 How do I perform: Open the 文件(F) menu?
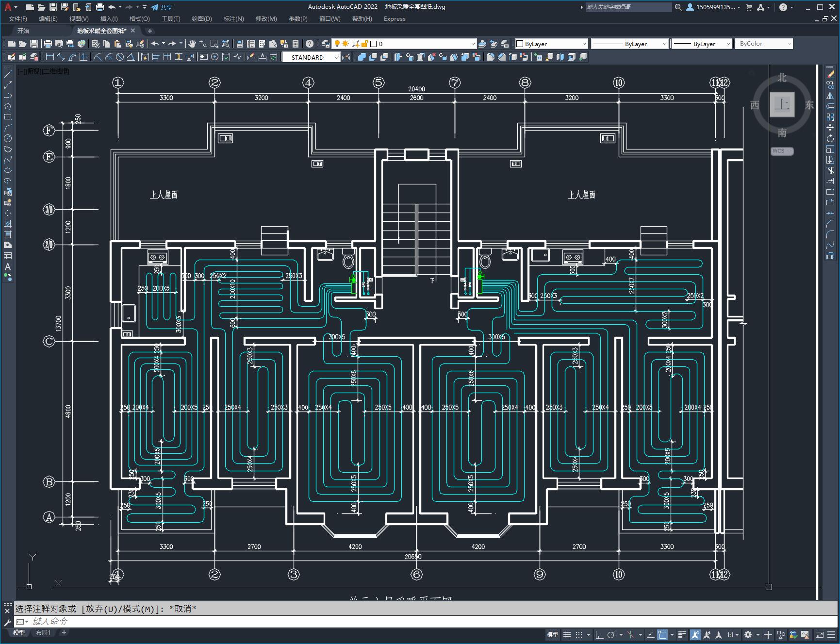pos(18,18)
